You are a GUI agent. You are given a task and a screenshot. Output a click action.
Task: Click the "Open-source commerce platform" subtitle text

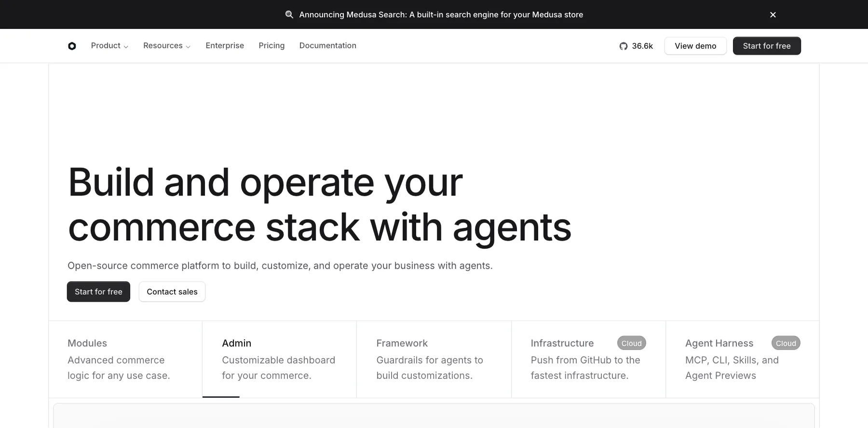point(280,265)
